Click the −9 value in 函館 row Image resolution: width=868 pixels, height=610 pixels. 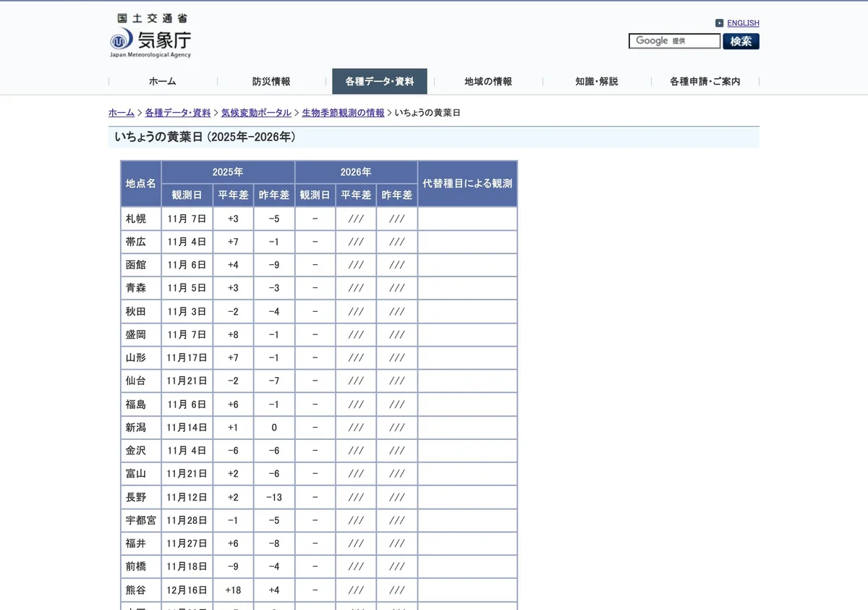[x=274, y=265]
